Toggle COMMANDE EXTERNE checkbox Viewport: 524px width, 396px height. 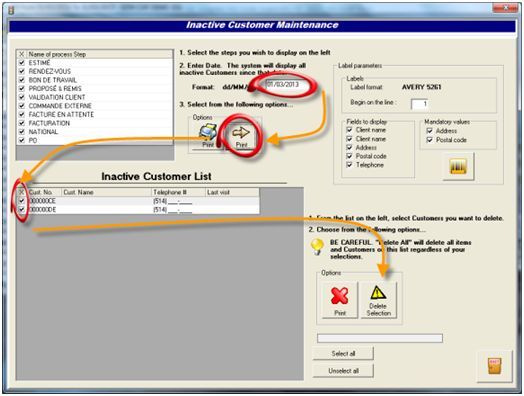tap(22, 106)
